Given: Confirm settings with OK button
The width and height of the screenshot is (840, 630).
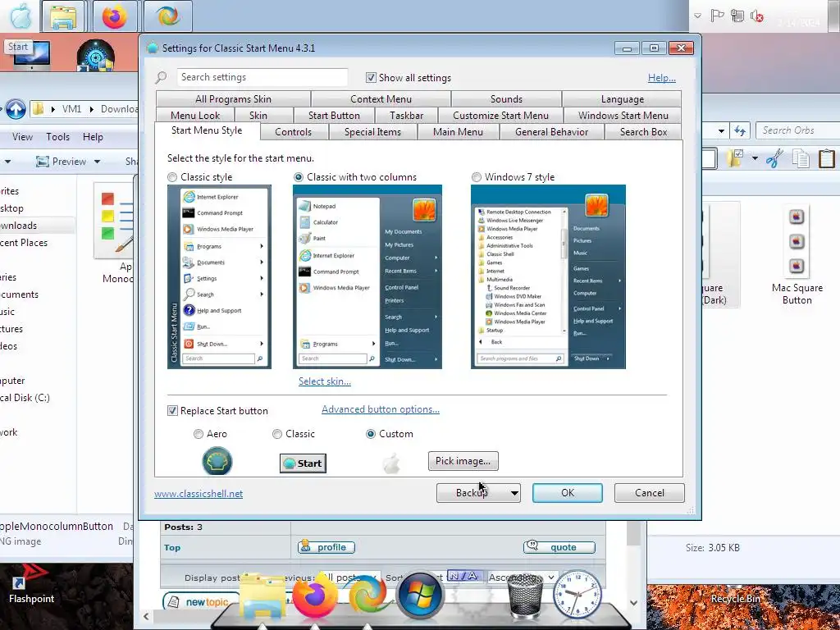Looking at the screenshot, I should (568, 493).
